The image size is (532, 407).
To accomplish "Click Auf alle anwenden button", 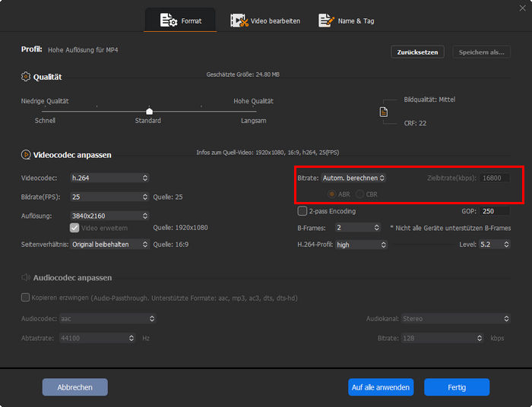I will (x=381, y=387).
